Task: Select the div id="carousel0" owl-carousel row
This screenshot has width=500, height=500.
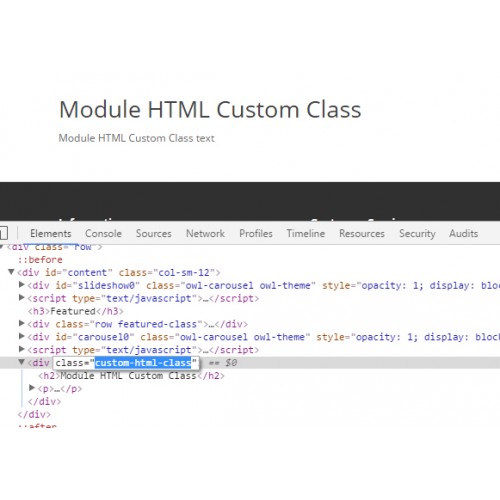Action: pyautogui.click(x=263, y=337)
